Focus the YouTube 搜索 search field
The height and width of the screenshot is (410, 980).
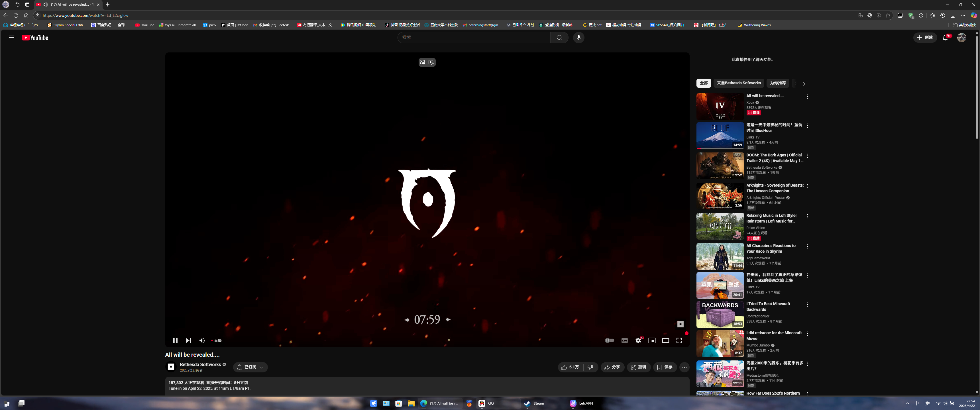click(x=474, y=37)
